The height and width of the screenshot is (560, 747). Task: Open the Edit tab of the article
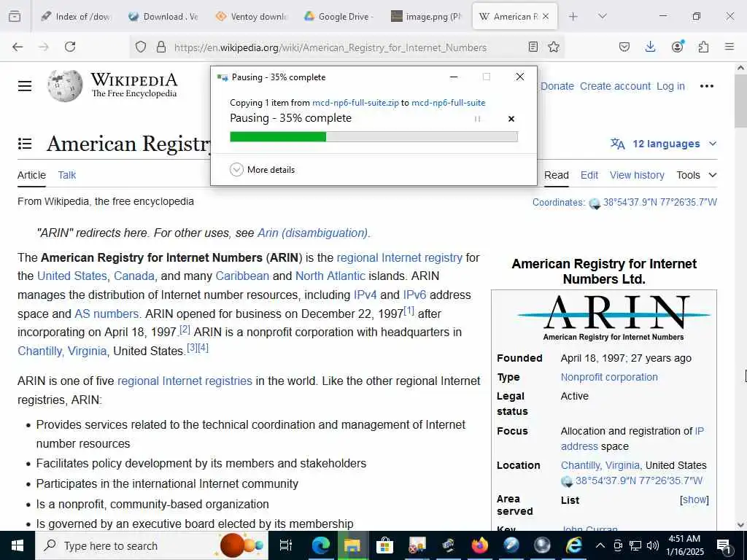(x=589, y=175)
